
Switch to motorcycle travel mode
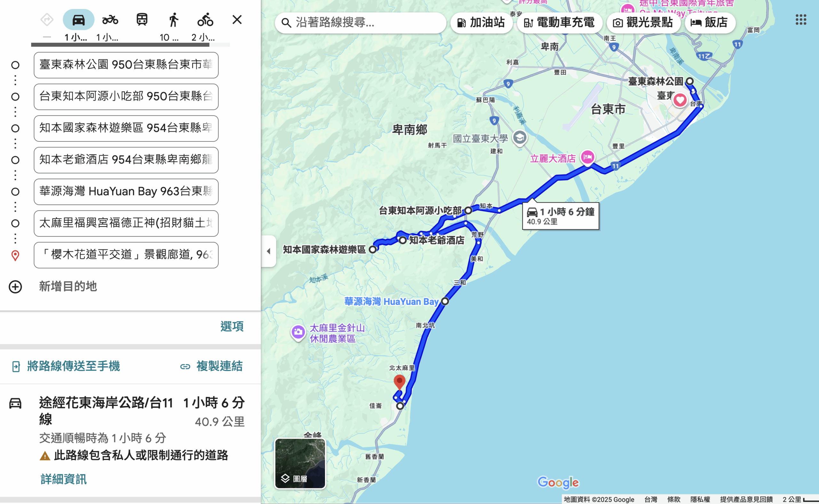[x=110, y=20]
